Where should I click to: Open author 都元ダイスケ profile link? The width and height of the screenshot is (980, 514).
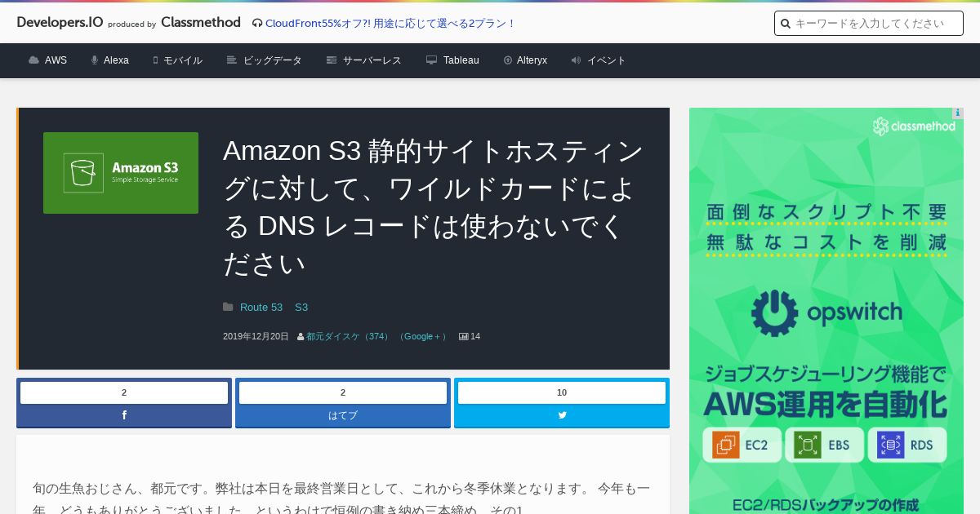coord(348,336)
